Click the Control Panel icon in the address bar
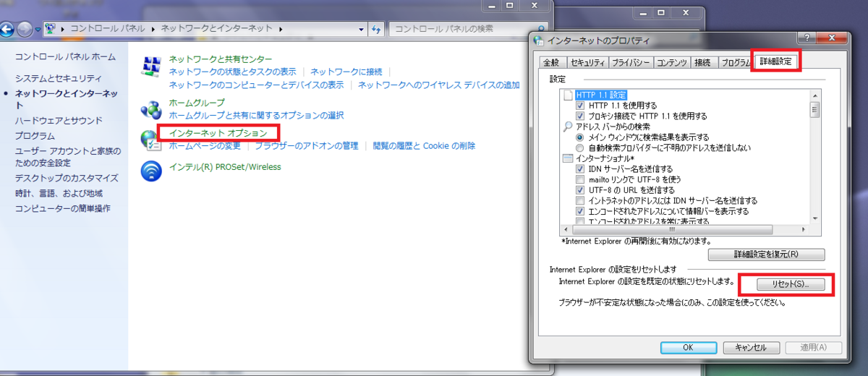 coord(50,29)
